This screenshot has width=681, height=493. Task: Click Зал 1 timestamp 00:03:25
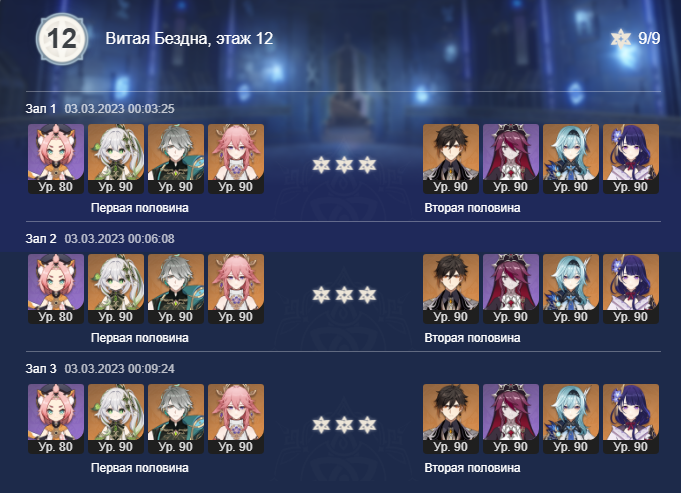tap(119, 109)
